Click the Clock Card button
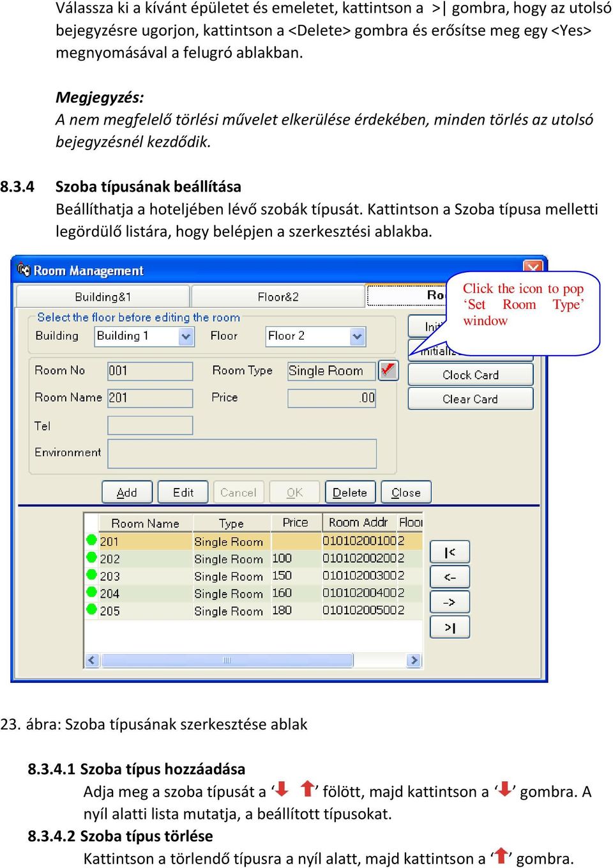 tap(471, 375)
